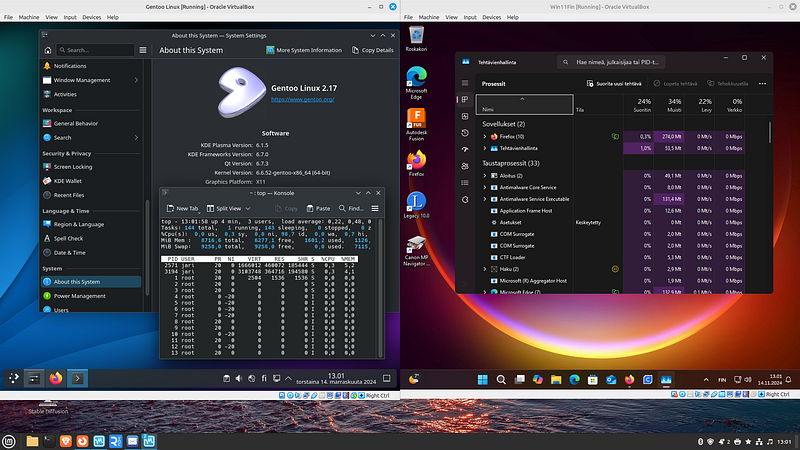Select Microsoft Edge icon on Windows desktop

click(416, 83)
